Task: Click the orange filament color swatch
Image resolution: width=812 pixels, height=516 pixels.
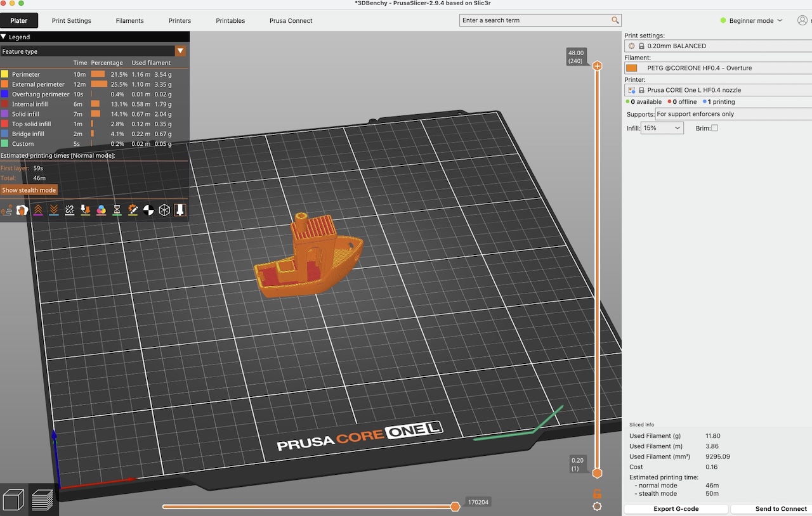Action: [x=631, y=68]
